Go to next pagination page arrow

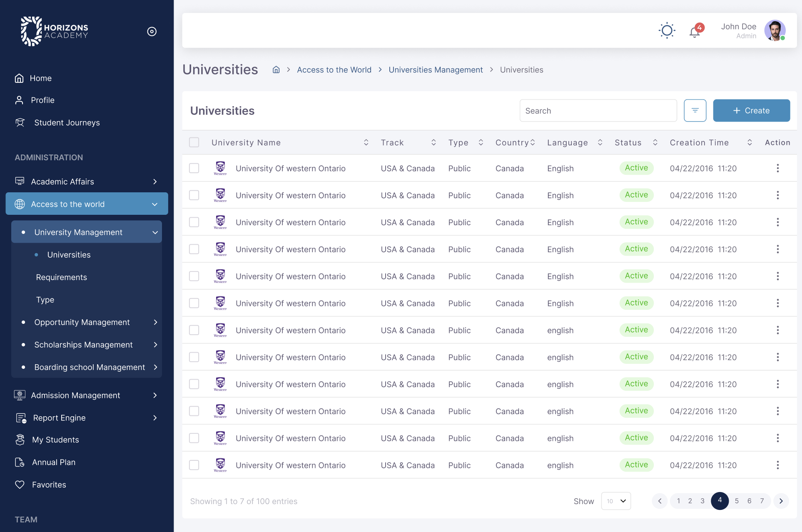781,501
